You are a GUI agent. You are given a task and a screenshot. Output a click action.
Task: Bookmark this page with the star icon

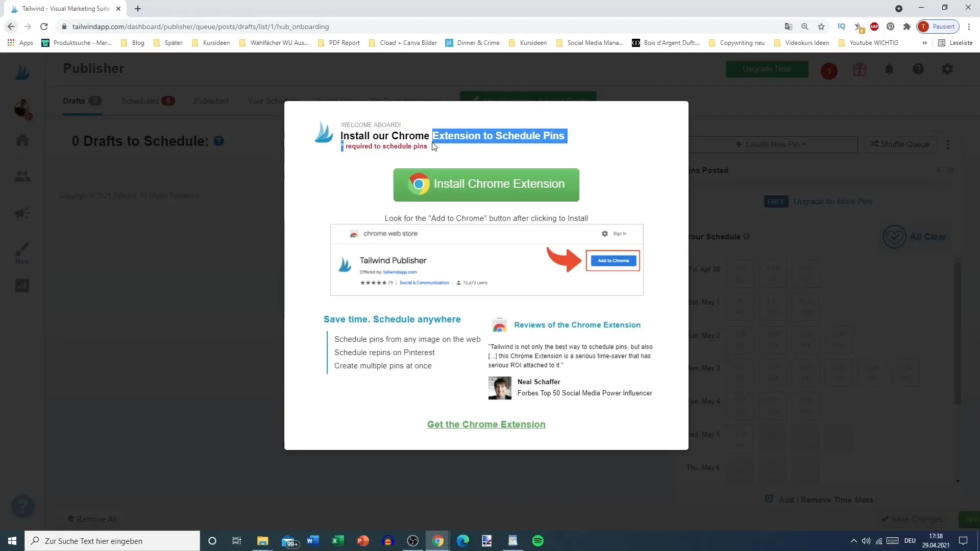821,27
